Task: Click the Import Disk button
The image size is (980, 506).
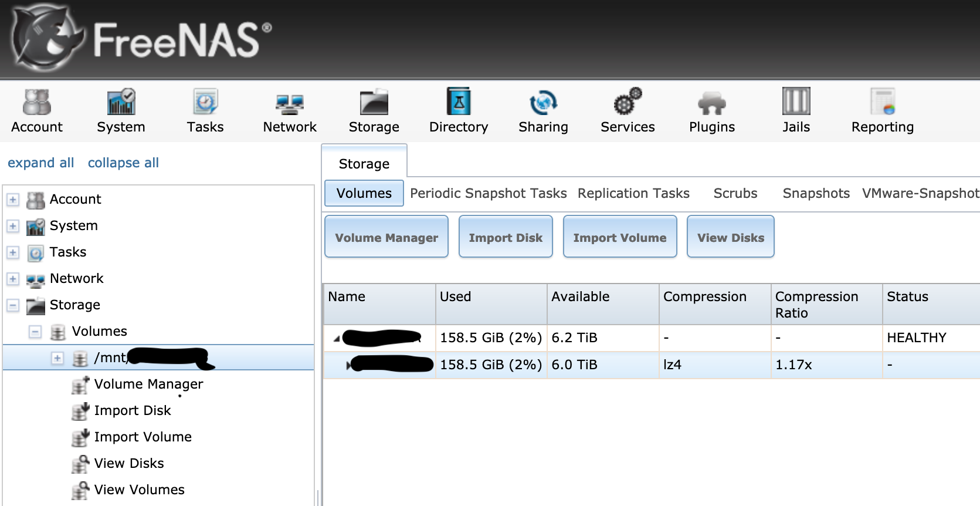Action: 506,237
